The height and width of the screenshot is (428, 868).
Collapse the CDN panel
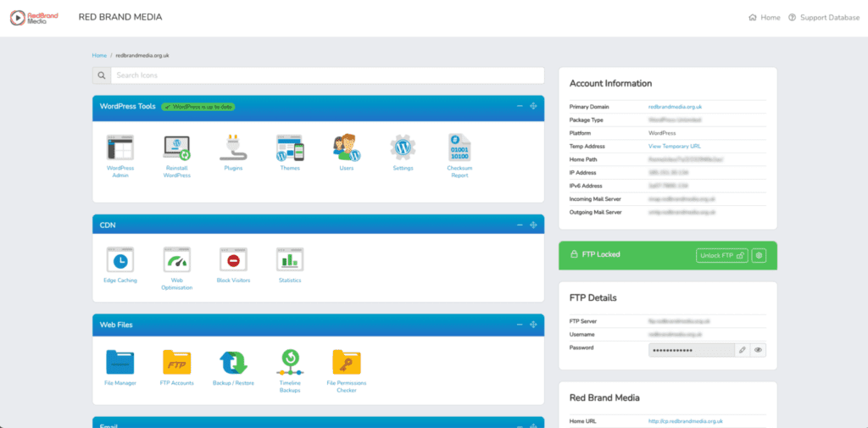[x=520, y=225]
